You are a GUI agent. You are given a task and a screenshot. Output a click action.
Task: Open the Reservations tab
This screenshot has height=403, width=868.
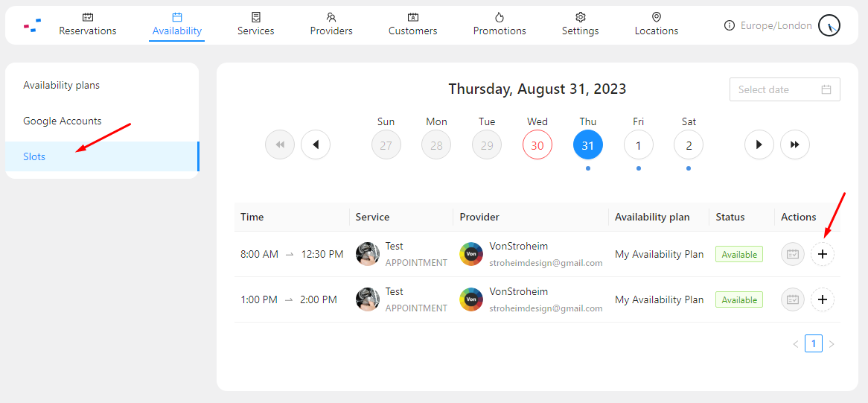[x=87, y=25]
